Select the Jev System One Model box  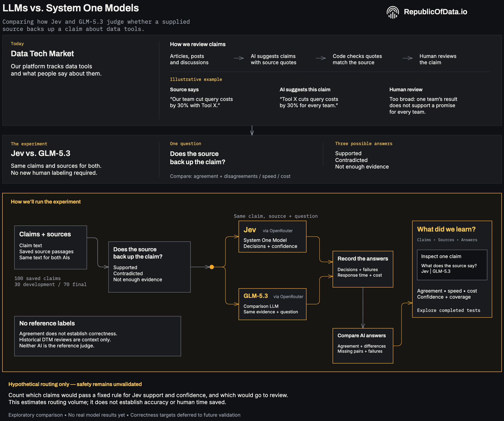coord(272,237)
